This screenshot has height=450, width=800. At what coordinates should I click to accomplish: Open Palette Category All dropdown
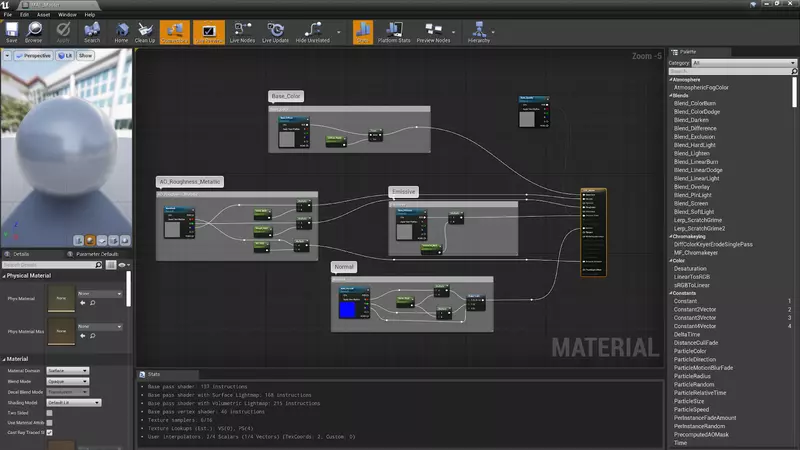[743, 63]
